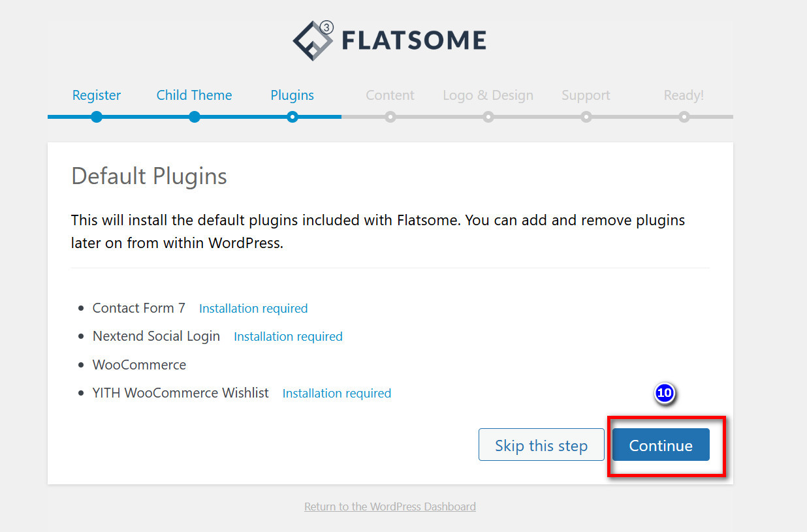
Task: Click the Child Theme step circle
Action: (194, 117)
